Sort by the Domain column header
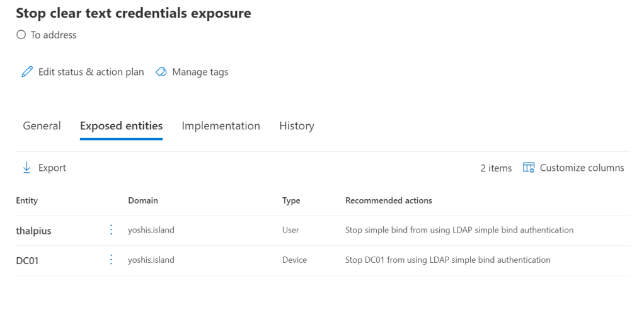This screenshot has height=324, width=644. tap(143, 200)
